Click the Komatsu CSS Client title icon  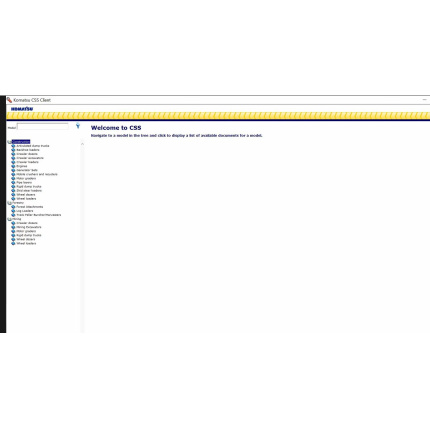click(x=9, y=100)
